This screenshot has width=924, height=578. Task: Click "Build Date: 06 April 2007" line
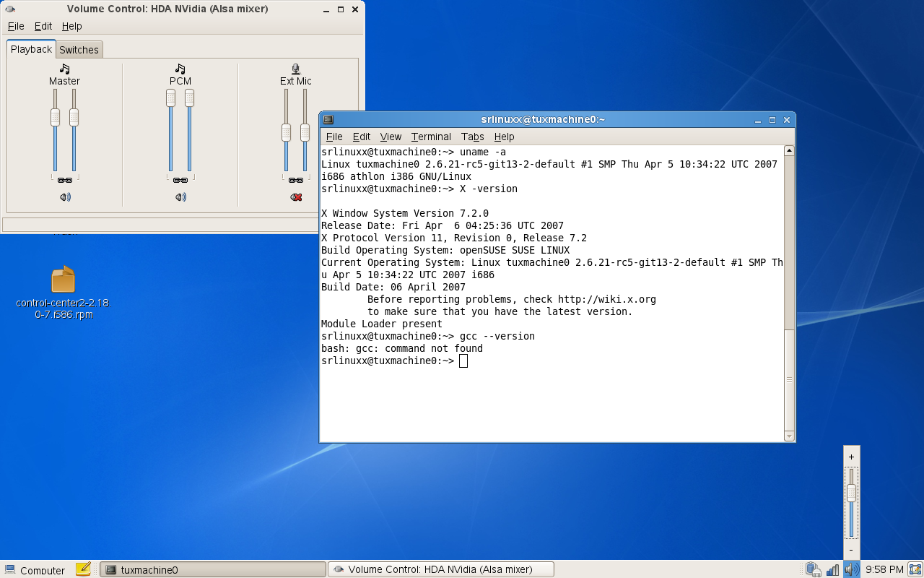coord(393,287)
